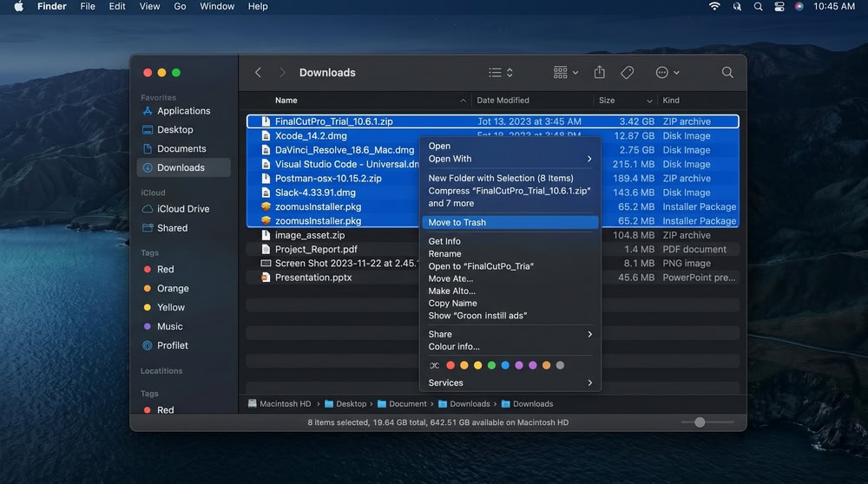
Task: Open the Apple menu
Action: [19, 7]
